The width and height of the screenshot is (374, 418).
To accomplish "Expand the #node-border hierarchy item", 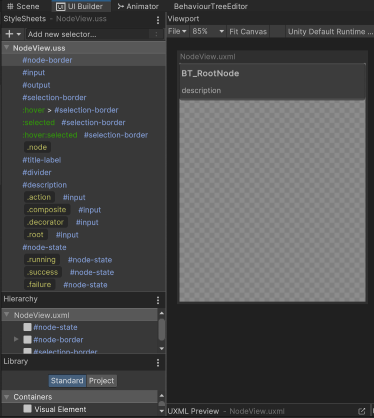I will coord(16,339).
